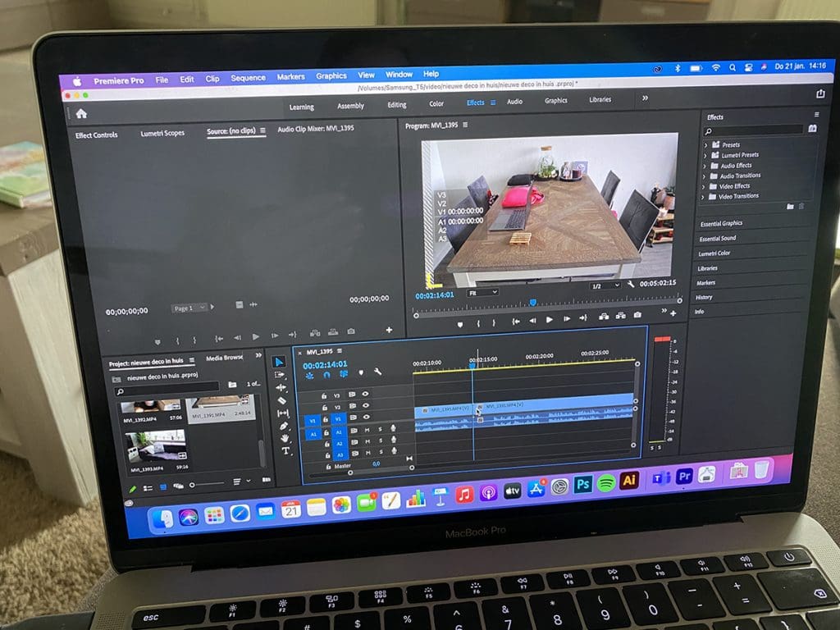
Task: Open timeline display settings wrench
Action: tap(377, 372)
